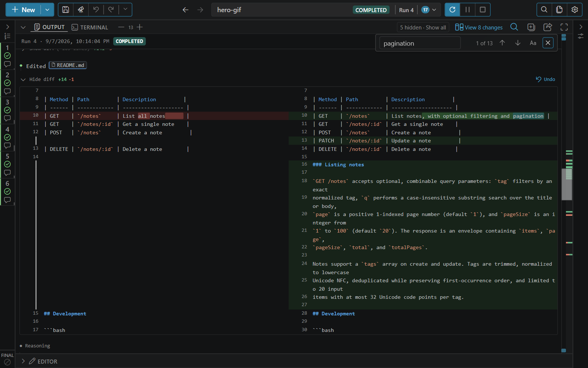Collapse the output panel with the chevron

[x=23, y=27]
